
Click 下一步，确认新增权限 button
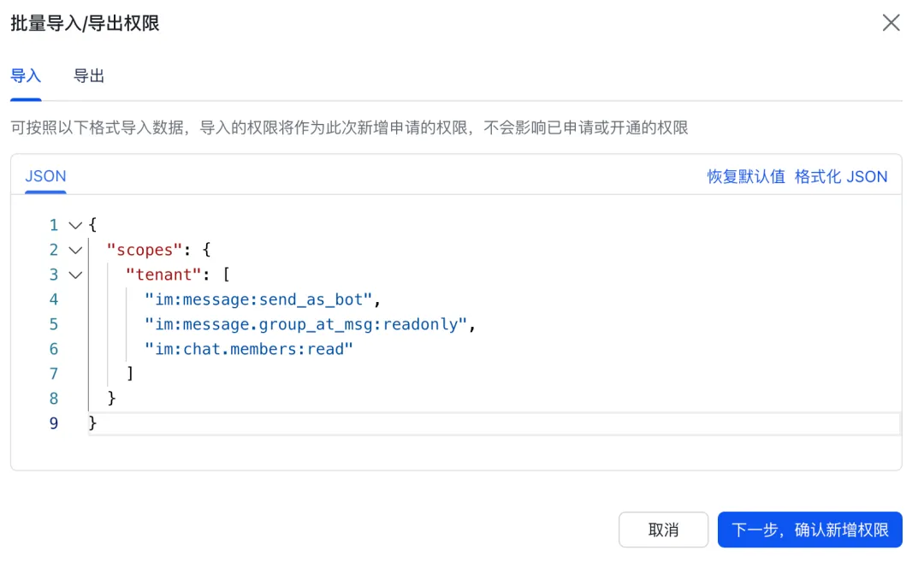pyautogui.click(x=809, y=530)
